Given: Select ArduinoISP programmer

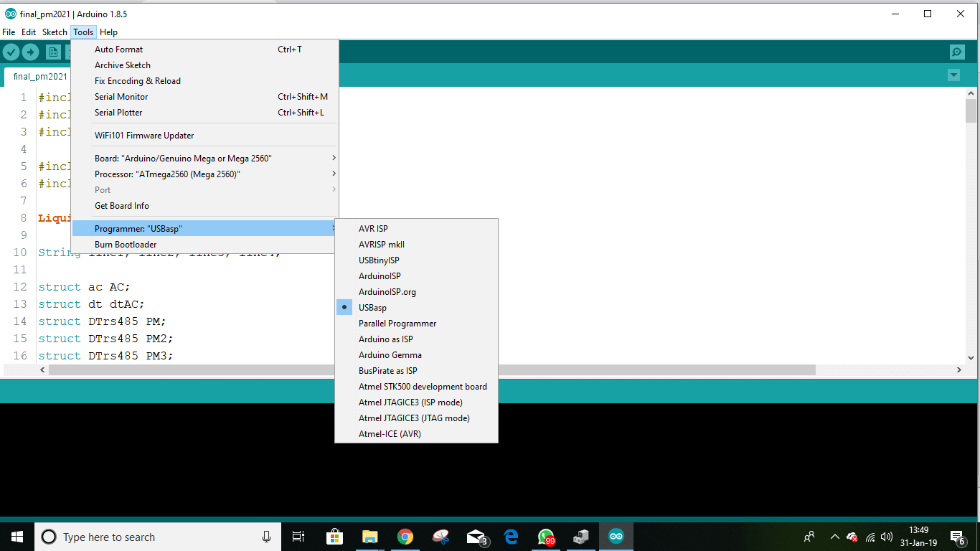Looking at the screenshot, I should point(416,276).
